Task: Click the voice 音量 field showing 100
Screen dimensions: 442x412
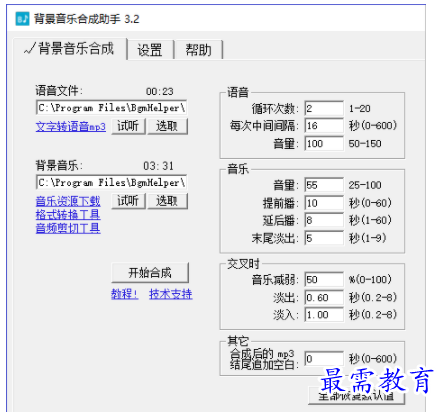Action: point(324,144)
